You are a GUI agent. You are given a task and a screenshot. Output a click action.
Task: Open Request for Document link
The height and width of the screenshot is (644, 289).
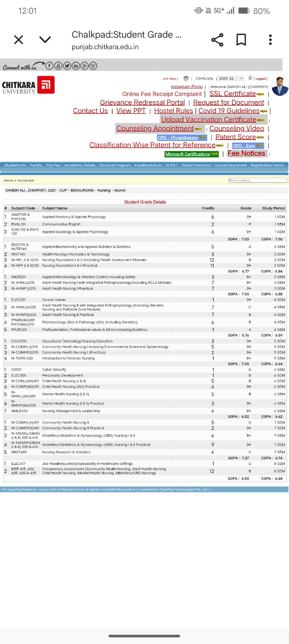[x=229, y=102]
